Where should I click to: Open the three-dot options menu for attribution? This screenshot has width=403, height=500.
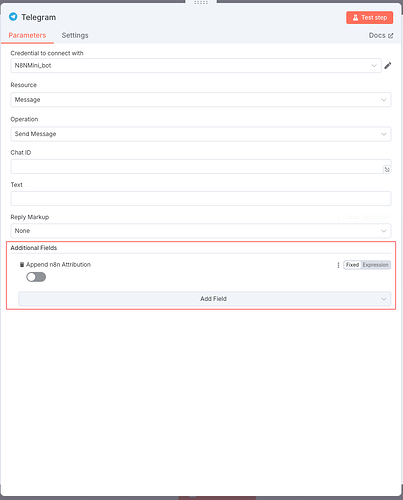[338, 265]
